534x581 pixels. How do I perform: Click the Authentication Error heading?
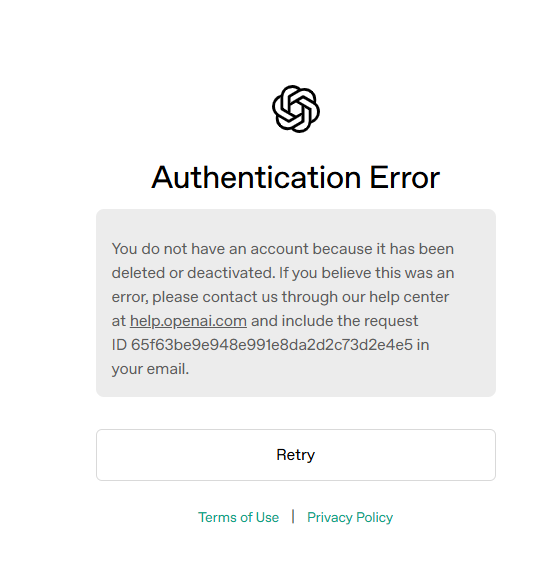tap(295, 177)
